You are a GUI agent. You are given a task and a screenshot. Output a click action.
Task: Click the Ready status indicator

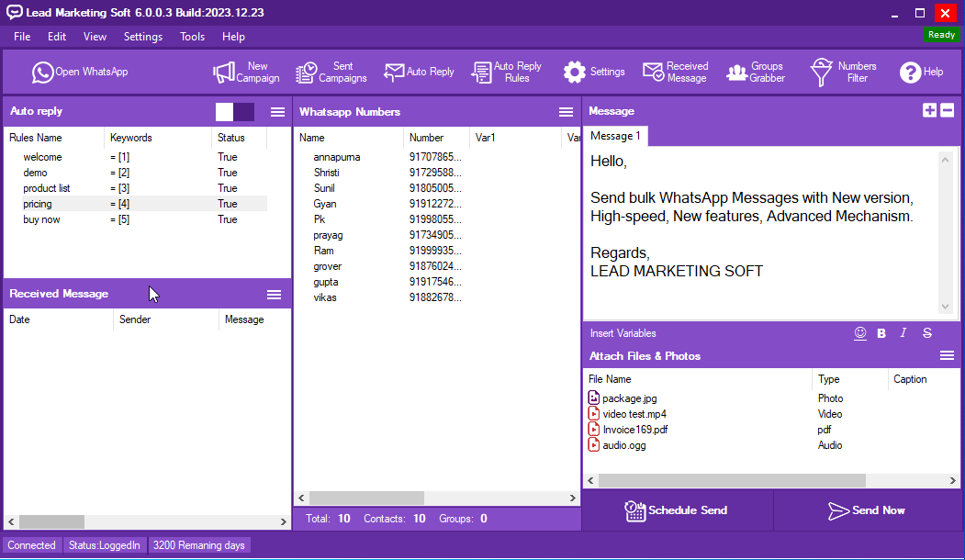(x=942, y=35)
